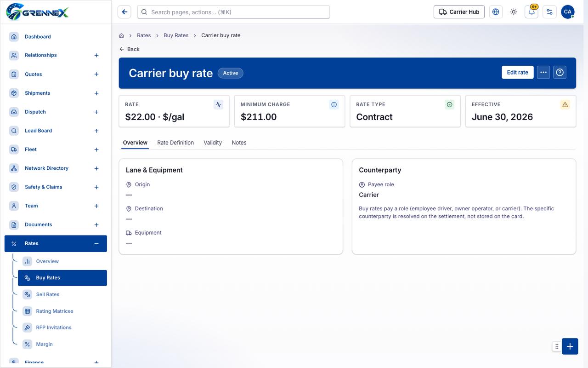Expand the Quotes section
Screen dimensions: 588x368
pos(96,74)
